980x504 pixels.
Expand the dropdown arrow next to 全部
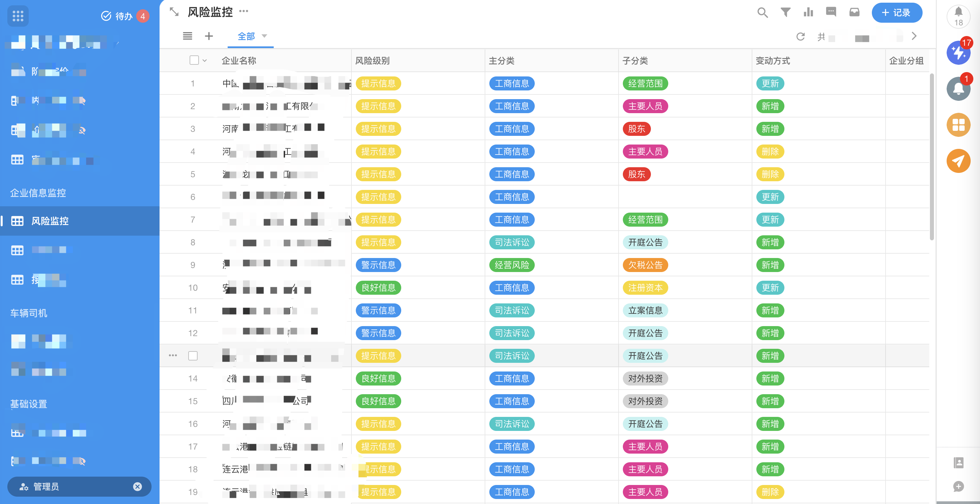coord(264,36)
